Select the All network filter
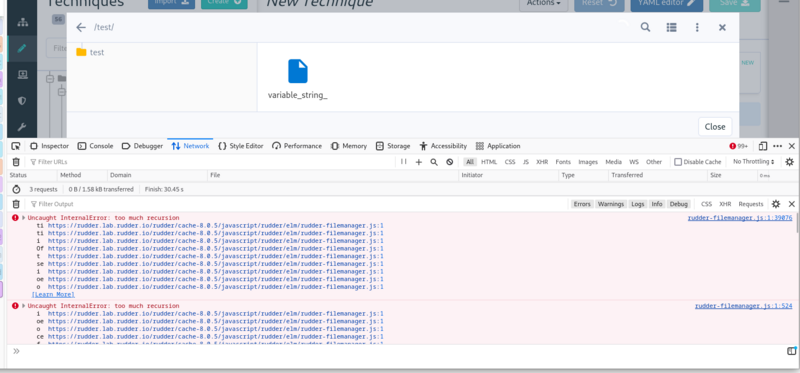 coord(470,162)
